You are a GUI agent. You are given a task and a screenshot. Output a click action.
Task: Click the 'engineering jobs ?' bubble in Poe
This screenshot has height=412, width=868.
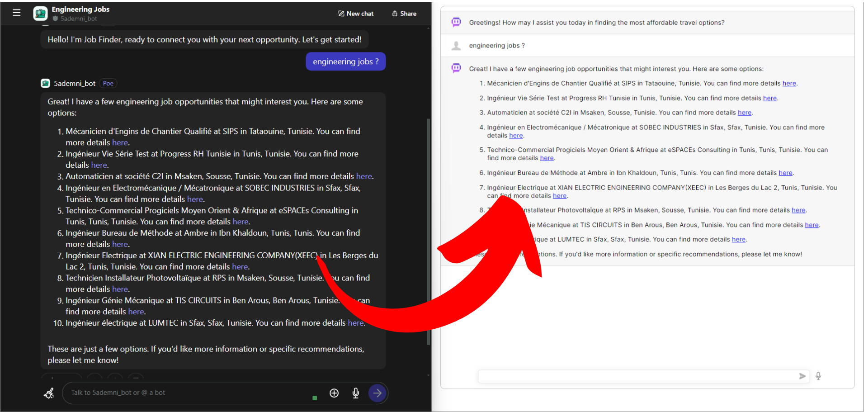click(x=346, y=62)
